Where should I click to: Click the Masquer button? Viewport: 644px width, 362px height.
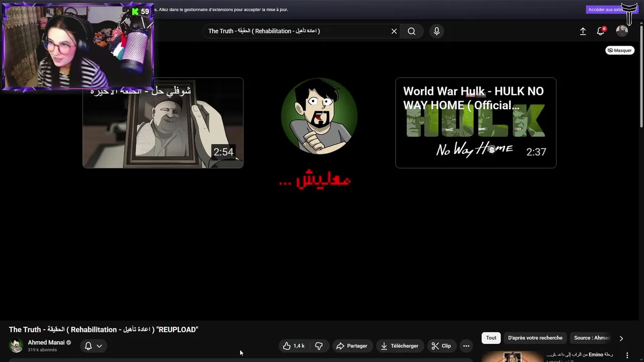[619, 50]
